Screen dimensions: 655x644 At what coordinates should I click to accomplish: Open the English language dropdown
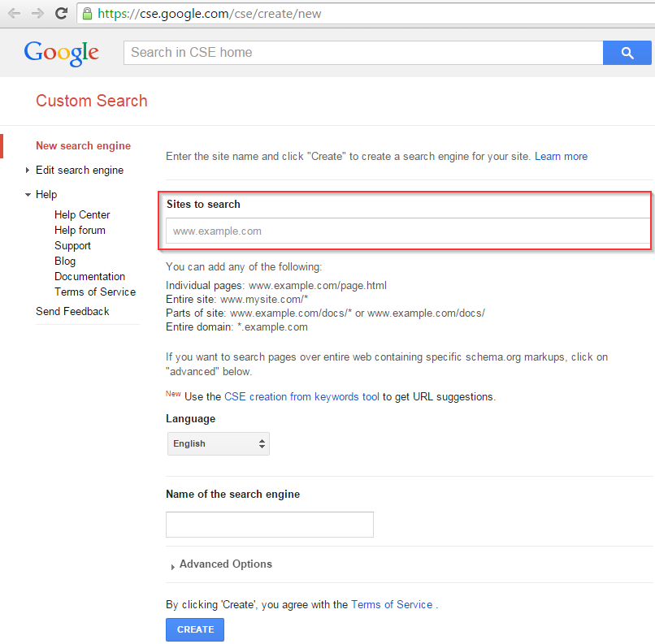tap(219, 443)
